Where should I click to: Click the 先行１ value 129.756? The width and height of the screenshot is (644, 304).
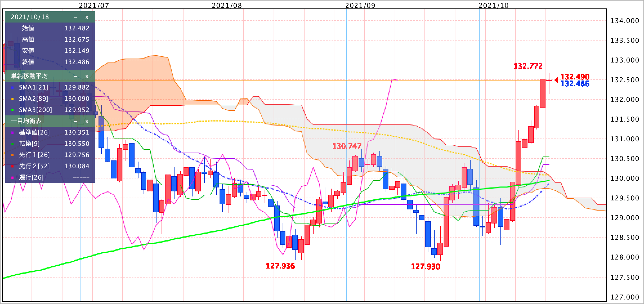77,155
